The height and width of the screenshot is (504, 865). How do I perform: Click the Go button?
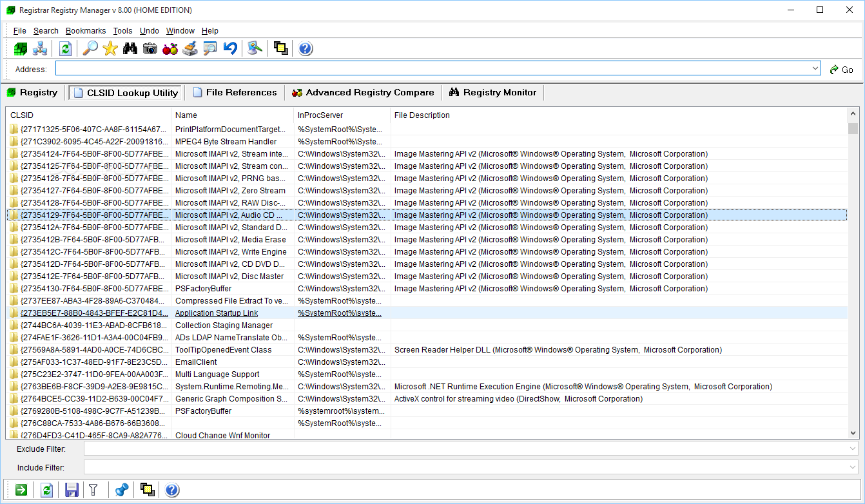842,70
